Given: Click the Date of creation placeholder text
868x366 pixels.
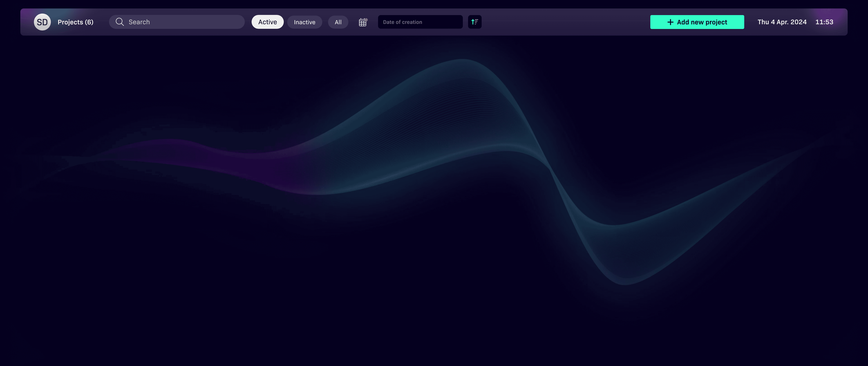Looking at the screenshot, I should click(x=402, y=22).
